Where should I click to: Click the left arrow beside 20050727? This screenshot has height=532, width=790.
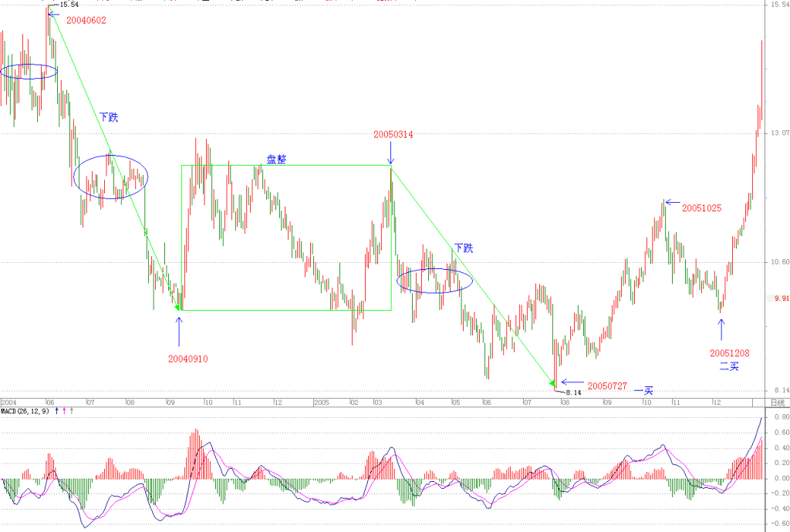pyautogui.click(x=572, y=382)
